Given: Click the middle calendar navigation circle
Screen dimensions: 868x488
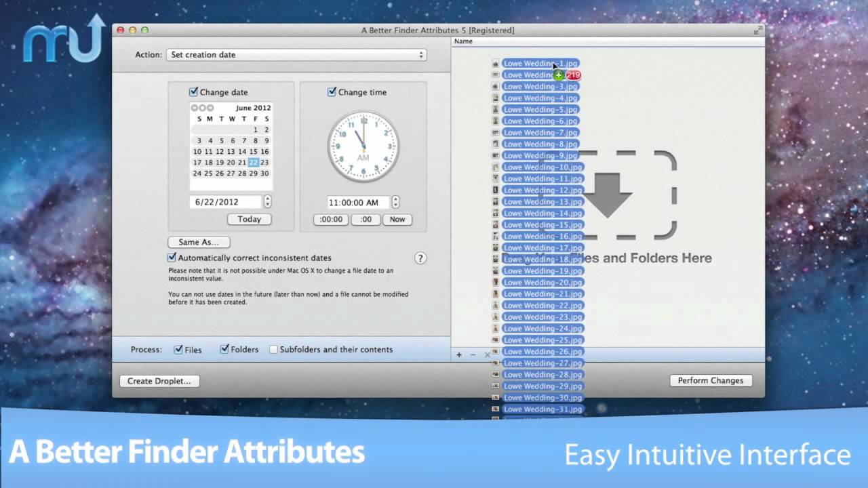Looking at the screenshot, I should [x=202, y=108].
